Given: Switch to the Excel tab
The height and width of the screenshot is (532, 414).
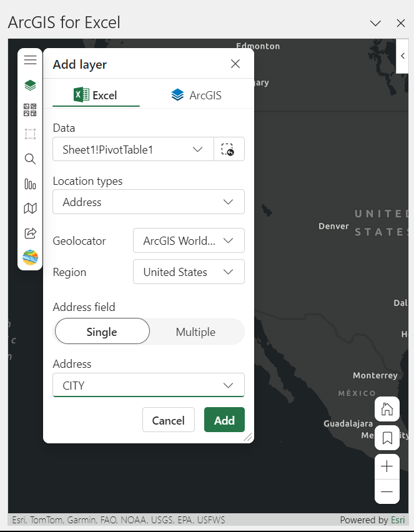Looking at the screenshot, I should [96, 96].
